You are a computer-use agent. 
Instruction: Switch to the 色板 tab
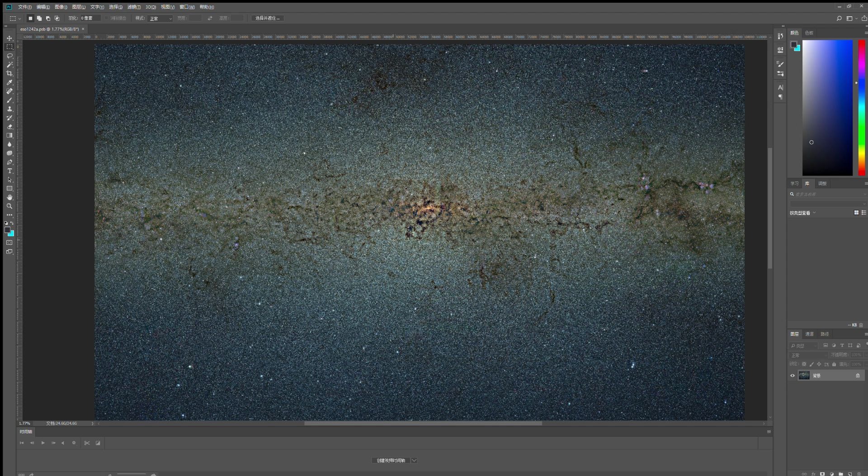(x=809, y=33)
